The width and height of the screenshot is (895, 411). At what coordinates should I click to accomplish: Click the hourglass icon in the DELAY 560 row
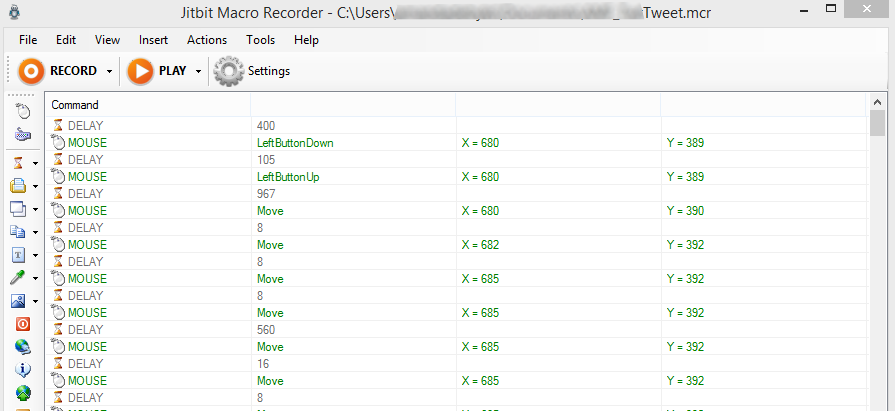[58, 329]
